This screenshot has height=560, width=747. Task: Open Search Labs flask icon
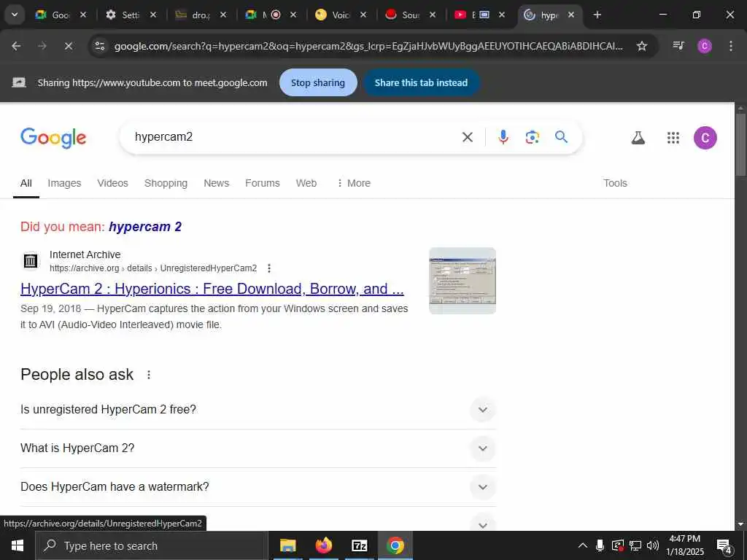click(x=638, y=138)
